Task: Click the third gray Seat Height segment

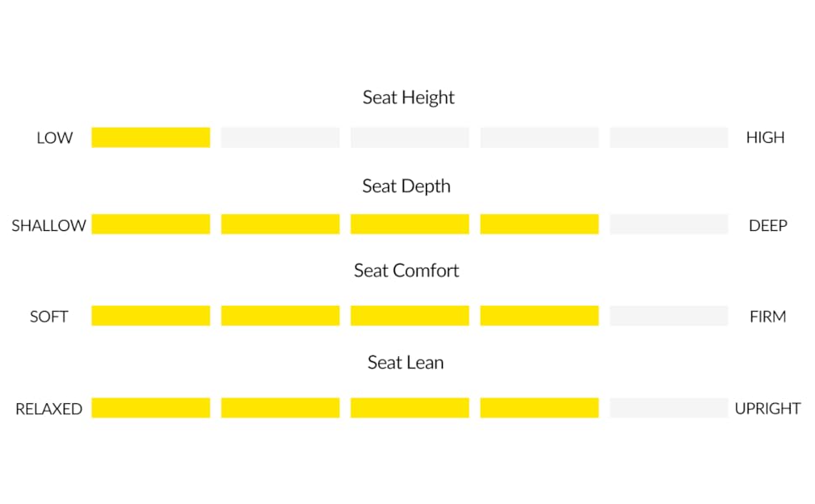Action: pyautogui.click(x=409, y=138)
